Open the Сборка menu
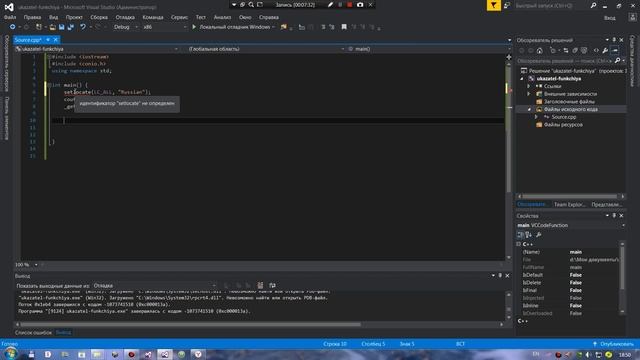 pyautogui.click(x=99, y=17)
